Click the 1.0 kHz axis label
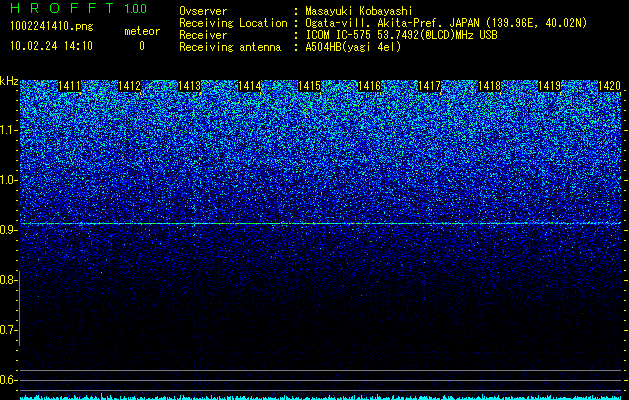Image resolution: width=629 pixels, height=400 pixels. click(x=8, y=180)
